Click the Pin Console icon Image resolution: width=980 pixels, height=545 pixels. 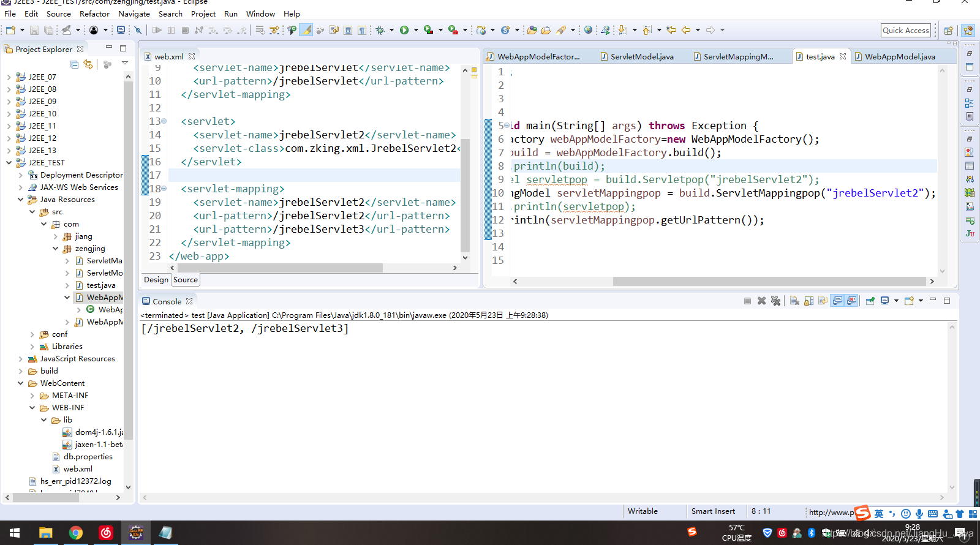click(870, 301)
